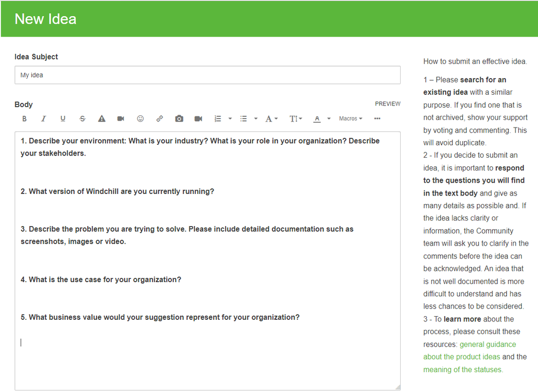
Task: Toggle bold formatting in the body toolbar
Action: [24, 118]
